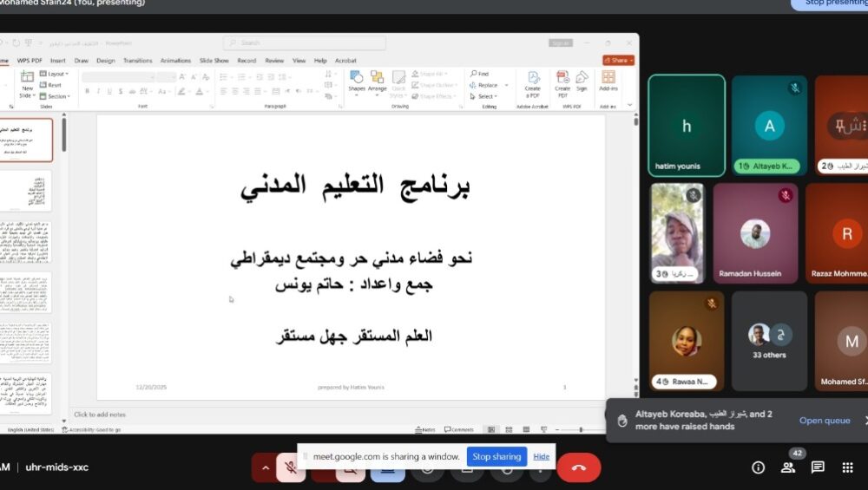
Task: Click the Arrange icon in the ribbon
Action: [377, 82]
